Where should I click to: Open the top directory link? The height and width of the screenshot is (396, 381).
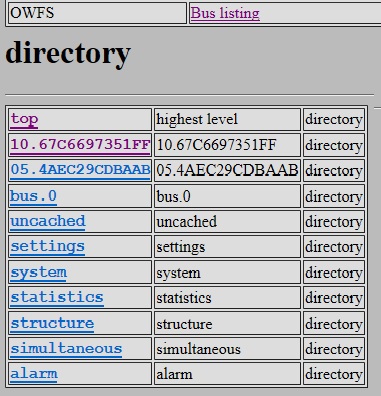pyautogui.click(x=24, y=119)
